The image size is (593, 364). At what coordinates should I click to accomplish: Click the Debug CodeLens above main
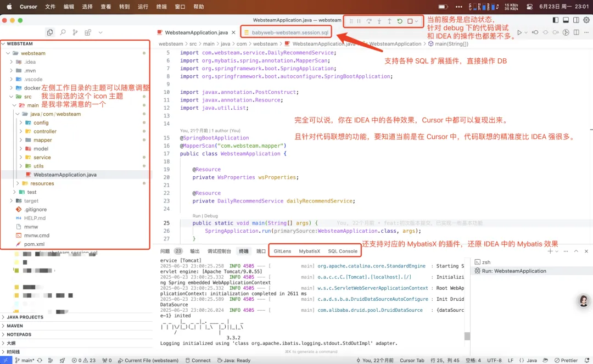(211, 216)
